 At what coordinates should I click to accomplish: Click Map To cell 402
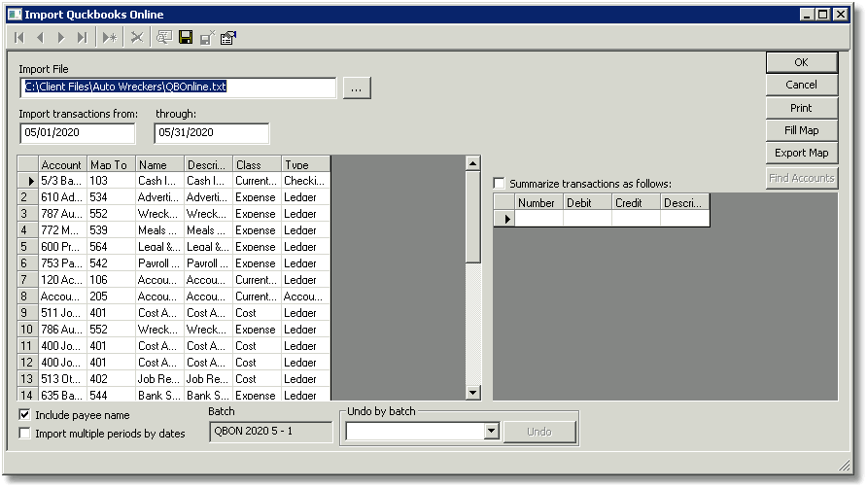pos(111,379)
